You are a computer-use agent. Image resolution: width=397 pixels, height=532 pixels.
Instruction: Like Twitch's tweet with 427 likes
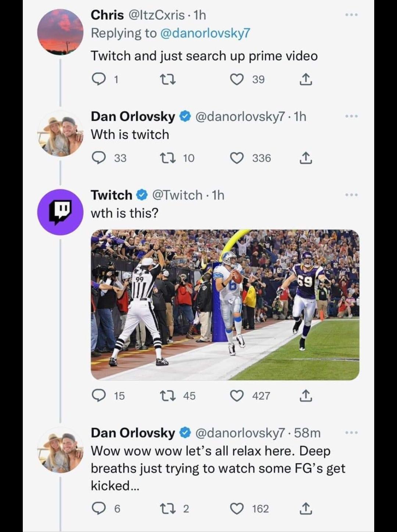[237, 396]
